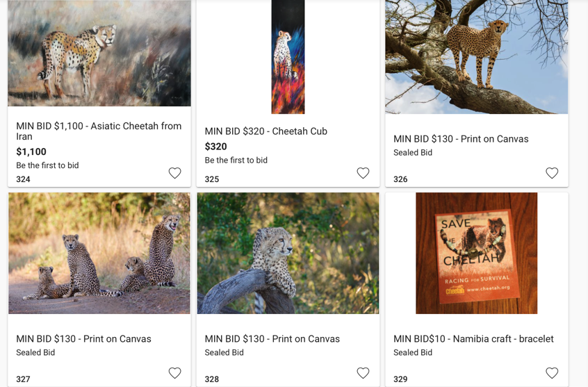
Task: Open the Asiatic Cheetah painting thumbnail
Action: [99, 53]
